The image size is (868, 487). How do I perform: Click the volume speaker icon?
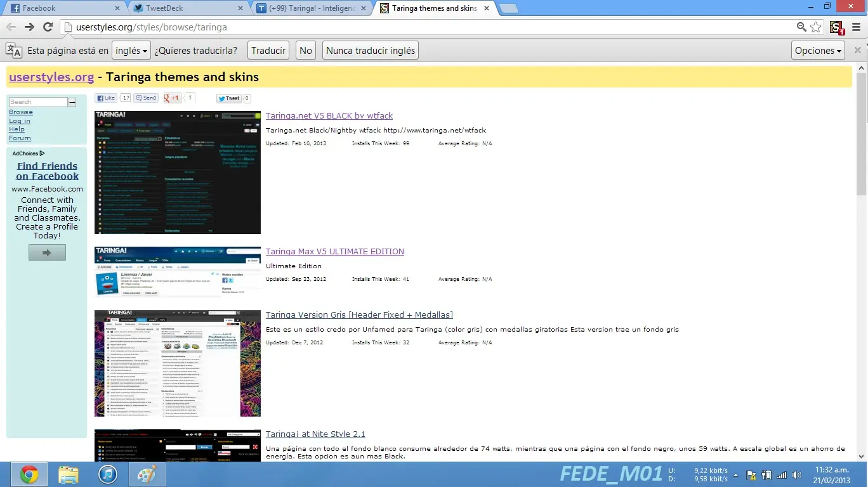(798, 475)
